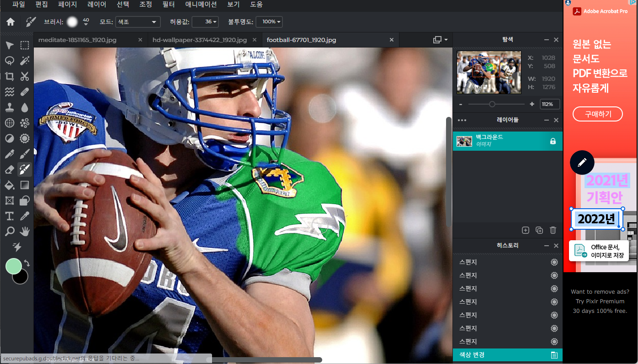This screenshot has width=638, height=364.
Task: Select the Marquee selection tool
Action: click(25, 45)
